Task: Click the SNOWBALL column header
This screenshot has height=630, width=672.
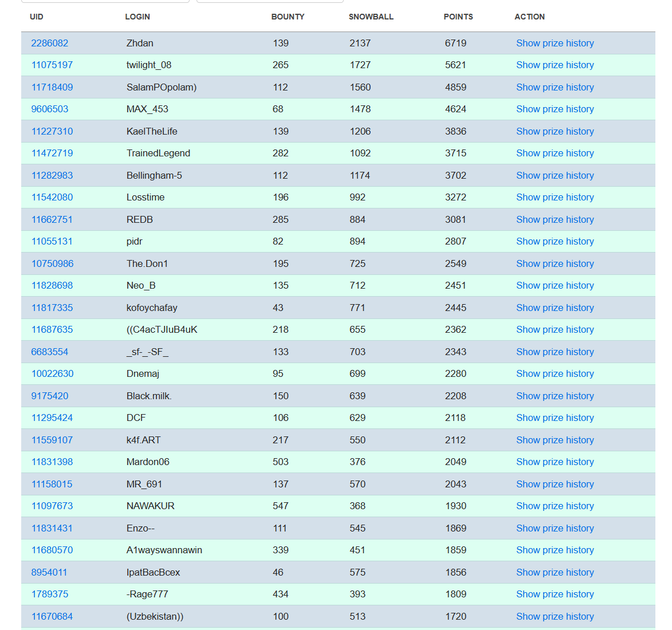Action: pyautogui.click(x=371, y=17)
